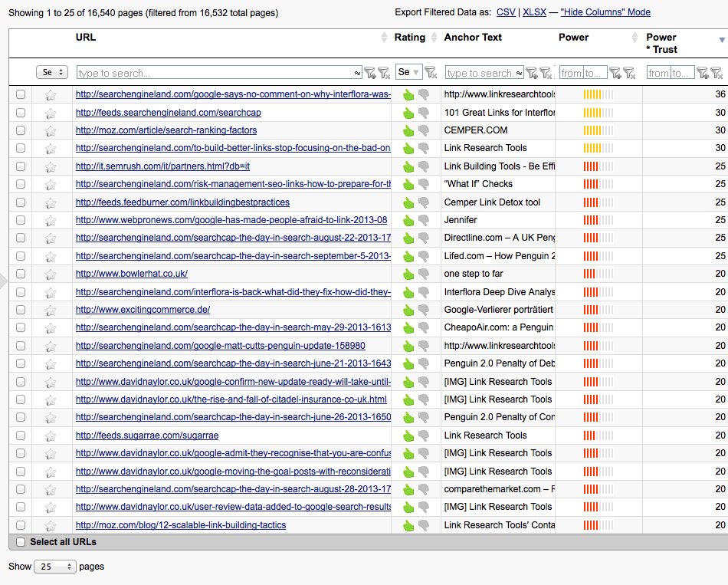This screenshot has height=585, width=728.
Task: Tick the checkbox for google-says-no-comment-on-why-interflora row
Action: click(x=21, y=94)
